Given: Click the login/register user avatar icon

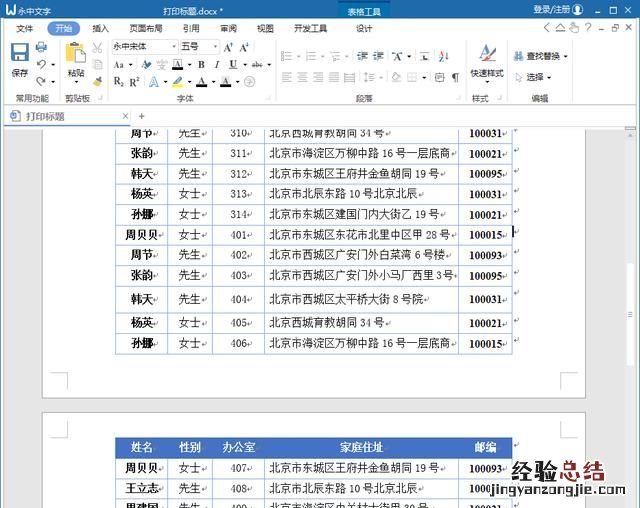Looking at the screenshot, I should 578,9.
